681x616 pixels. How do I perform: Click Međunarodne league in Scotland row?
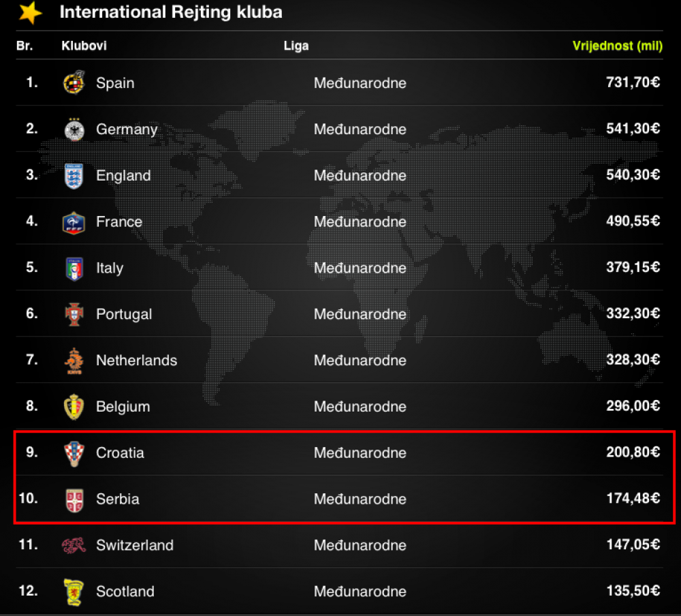[360, 591]
